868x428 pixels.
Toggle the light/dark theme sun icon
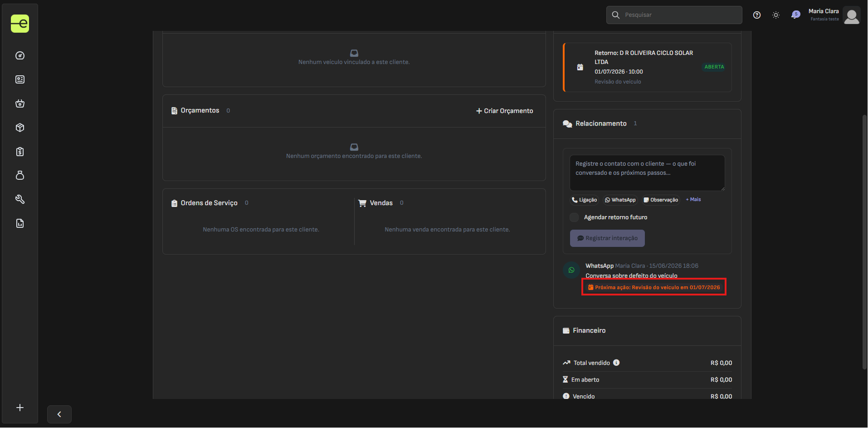point(776,15)
